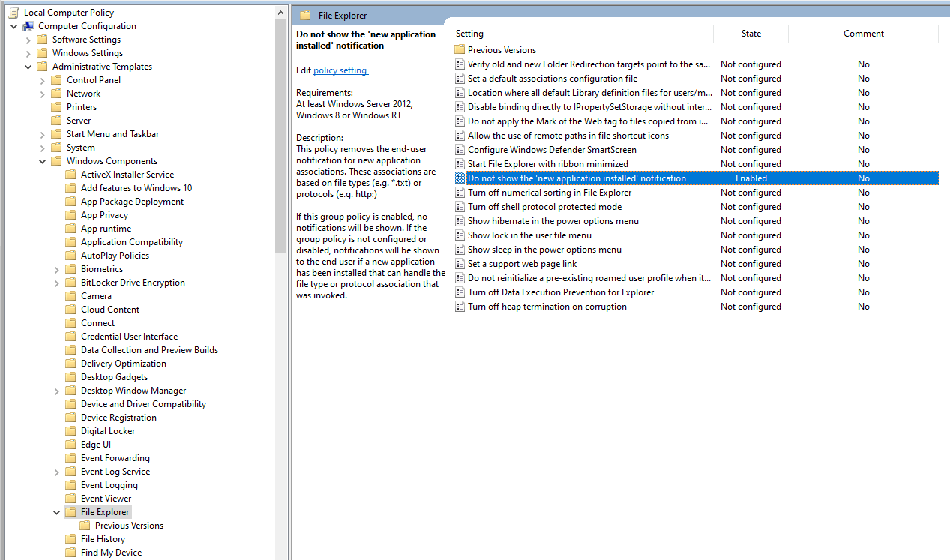950x560 pixels.
Task: Collapse the Computer Configuration node
Action: coord(14,26)
